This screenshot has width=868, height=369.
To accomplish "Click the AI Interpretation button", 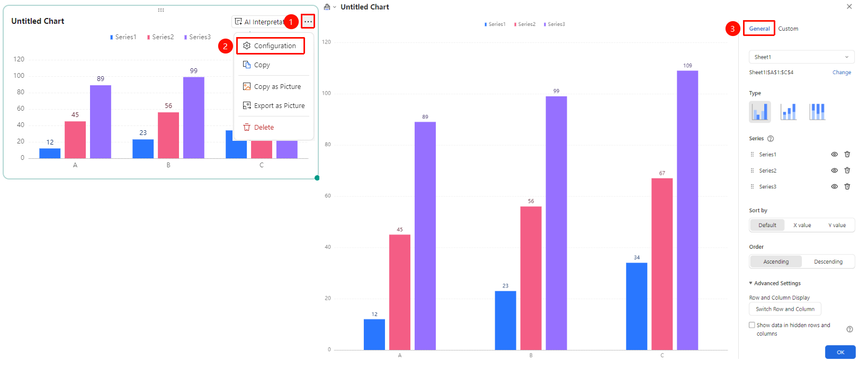I will pos(259,22).
